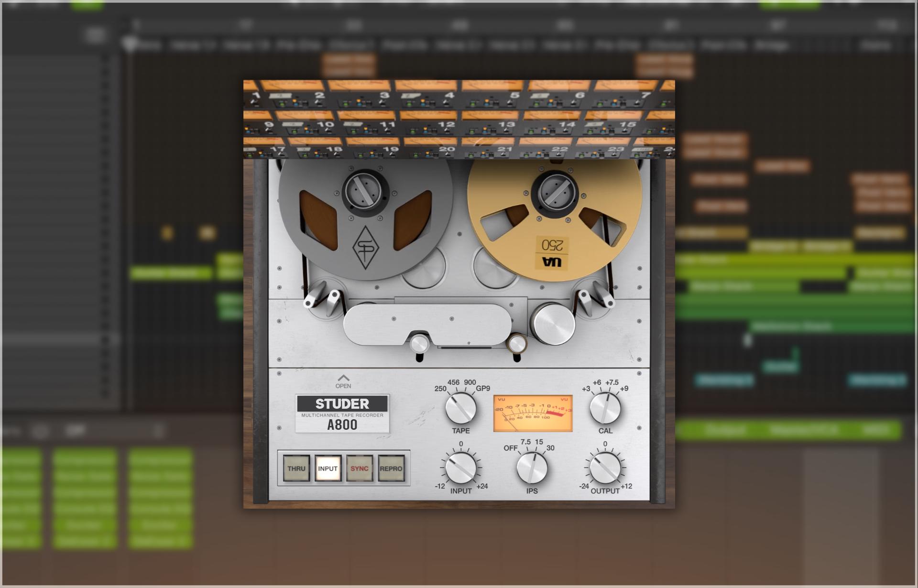
Task: Click the hub of the silver reel
Action: coord(366,192)
